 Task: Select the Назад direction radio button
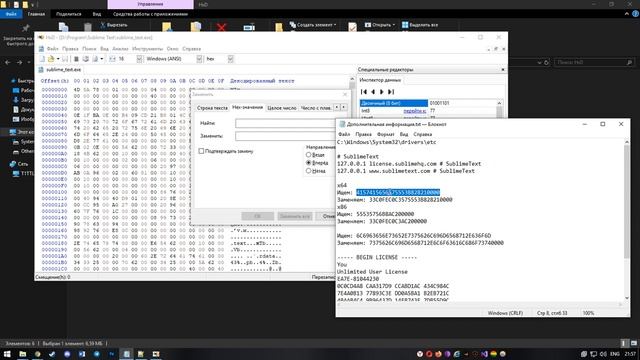(x=309, y=171)
